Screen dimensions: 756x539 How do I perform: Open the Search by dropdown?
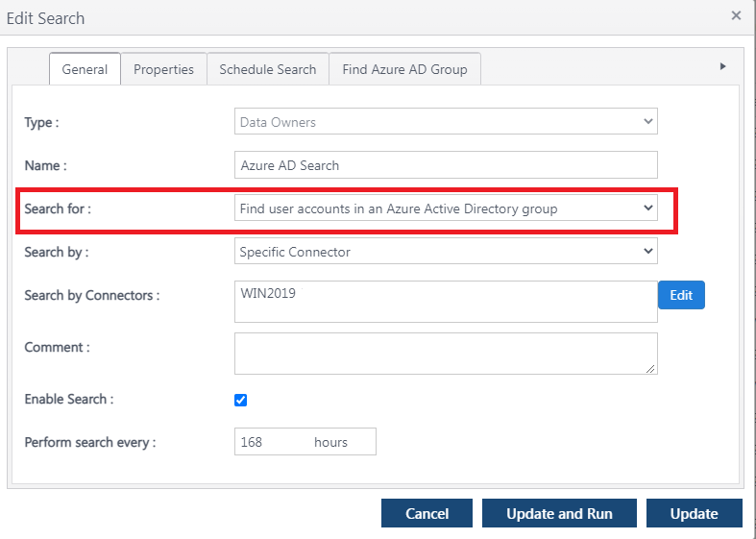pos(446,252)
